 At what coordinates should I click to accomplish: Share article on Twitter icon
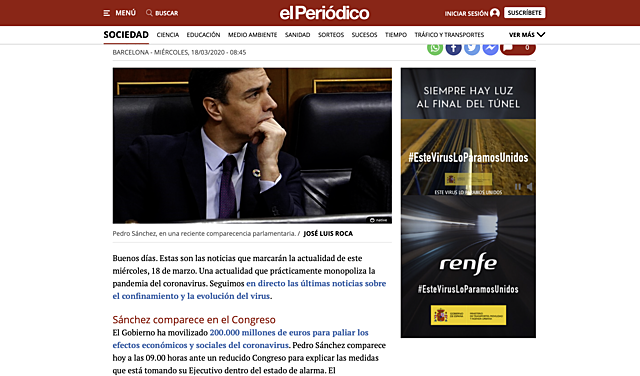(x=472, y=48)
